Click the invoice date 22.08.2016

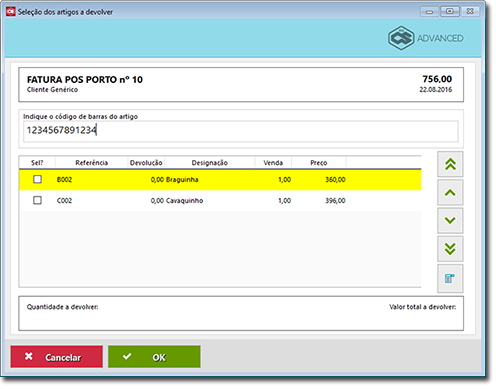[435, 90]
